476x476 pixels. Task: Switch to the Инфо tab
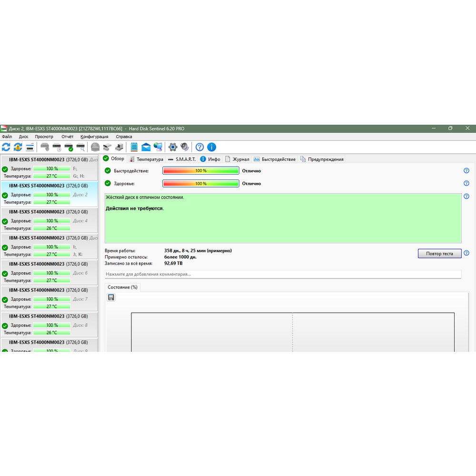point(210,159)
